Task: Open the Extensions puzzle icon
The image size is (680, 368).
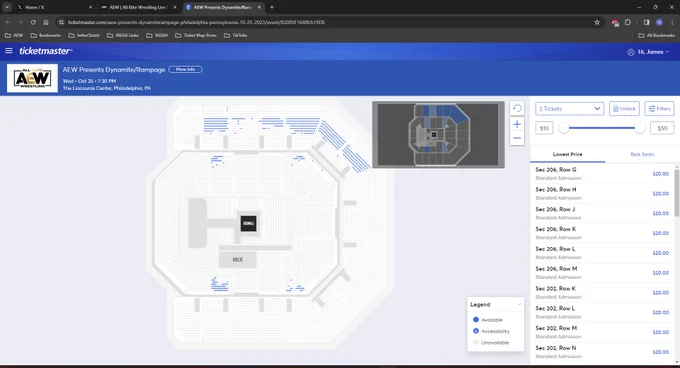Action: (628, 22)
